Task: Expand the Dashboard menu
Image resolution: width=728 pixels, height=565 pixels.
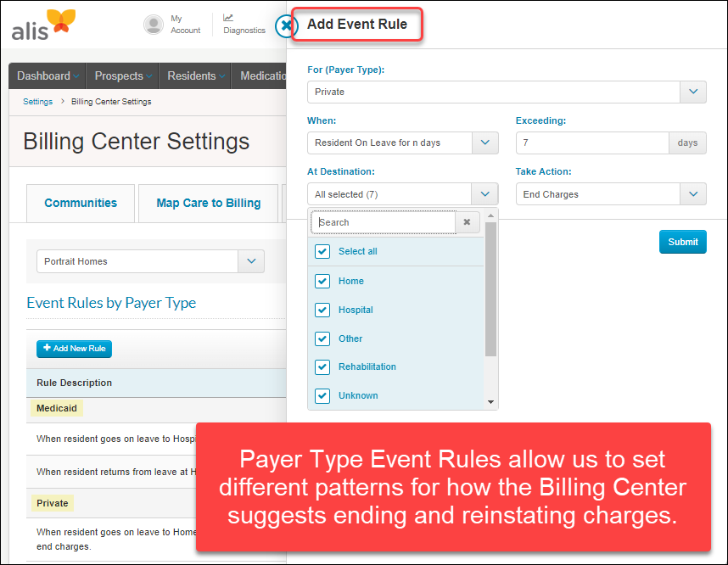Action: pos(48,76)
